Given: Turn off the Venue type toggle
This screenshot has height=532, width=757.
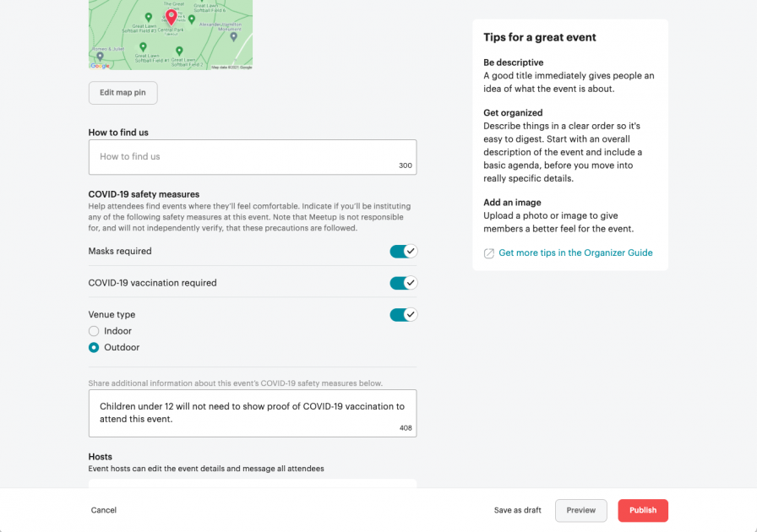Looking at the screenshot, I should click(403, 314).
